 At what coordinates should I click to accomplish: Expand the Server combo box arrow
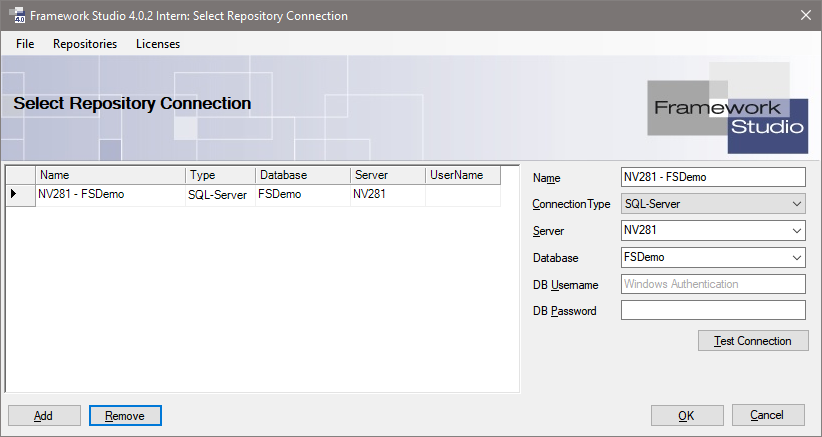[x=797, y=231]
